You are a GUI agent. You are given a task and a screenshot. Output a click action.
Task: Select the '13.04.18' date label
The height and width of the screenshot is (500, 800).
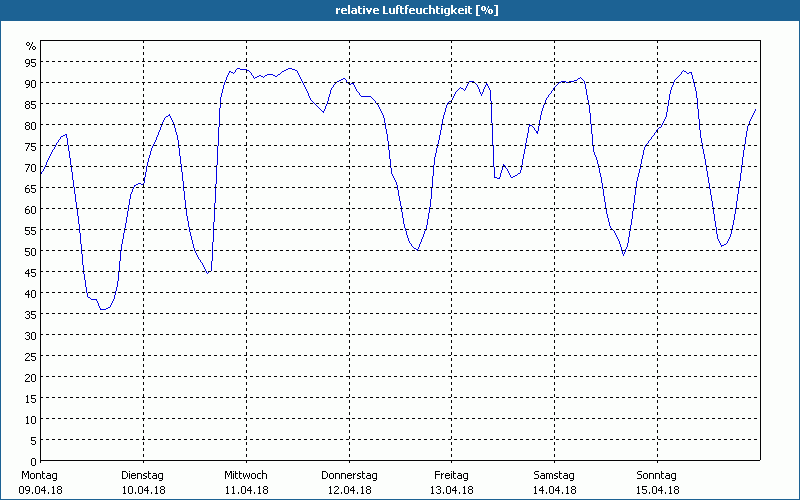[x=452, y=490]
